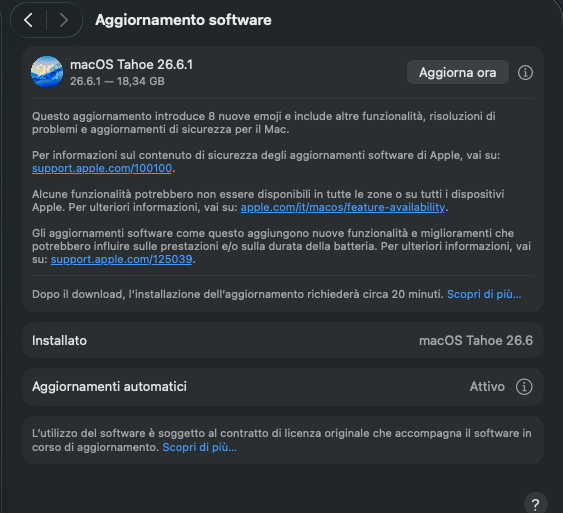This screenshot has width=563, height=513.
Task: Start update with Aggiorna ora
Action: coord(457,72)
